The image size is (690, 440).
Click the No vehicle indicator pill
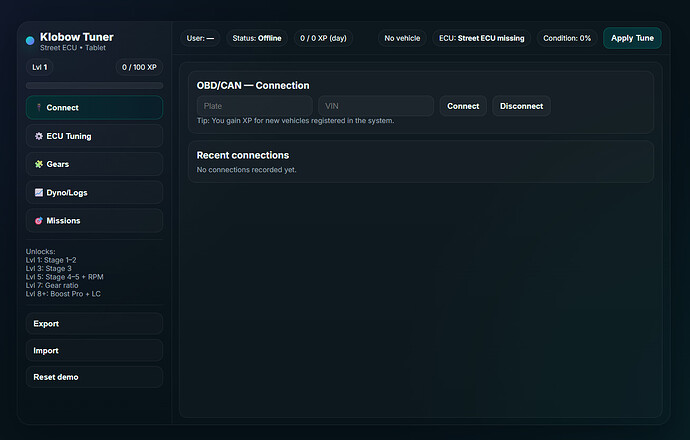(x=402, y=38)
